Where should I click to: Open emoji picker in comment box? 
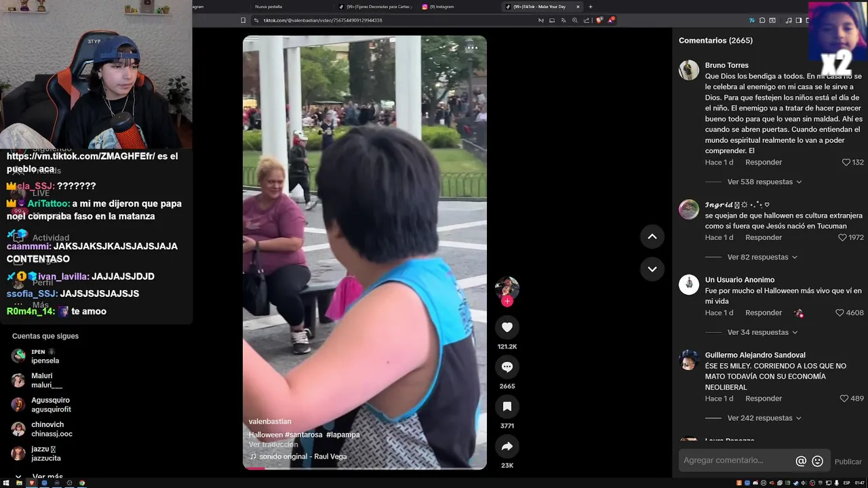(818, 461)
